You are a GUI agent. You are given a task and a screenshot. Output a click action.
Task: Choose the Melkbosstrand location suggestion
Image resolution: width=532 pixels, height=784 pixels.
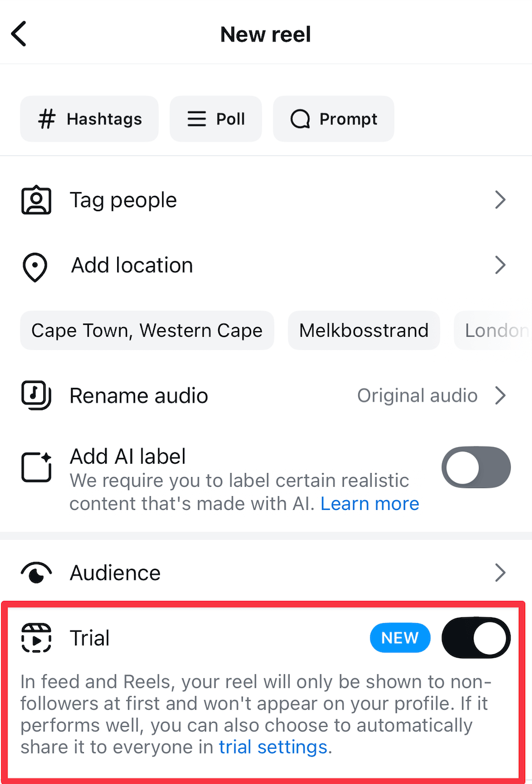[x=364, y=331]
